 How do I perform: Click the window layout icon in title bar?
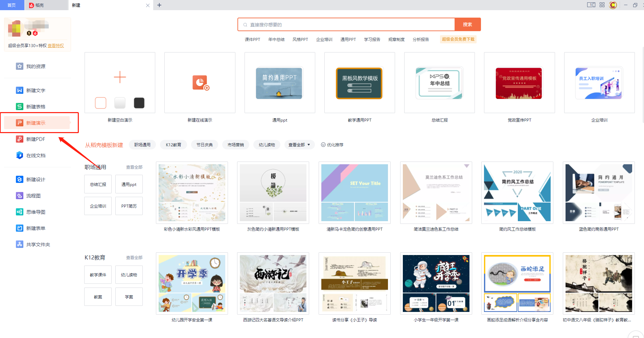point(591,5)
